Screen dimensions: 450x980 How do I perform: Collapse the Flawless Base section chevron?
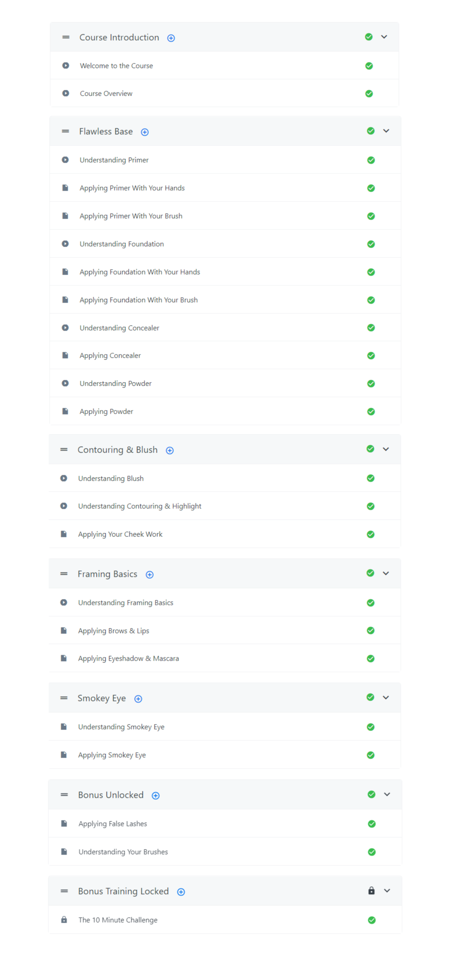(x=386, y=131)
